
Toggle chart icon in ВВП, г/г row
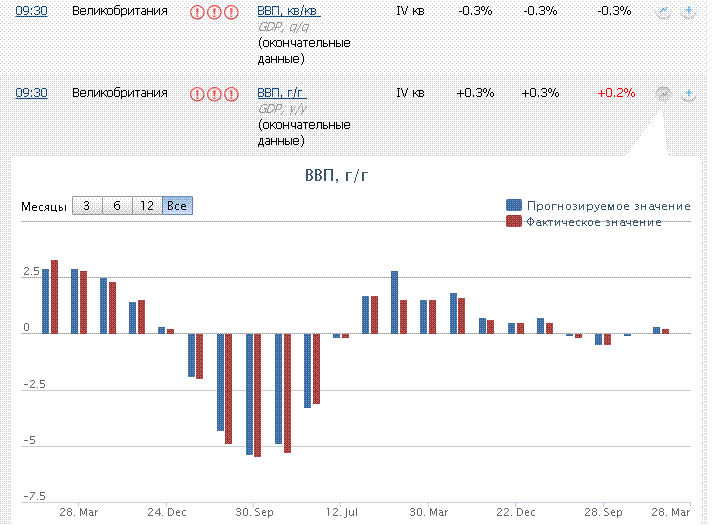(x=663, y=94)
